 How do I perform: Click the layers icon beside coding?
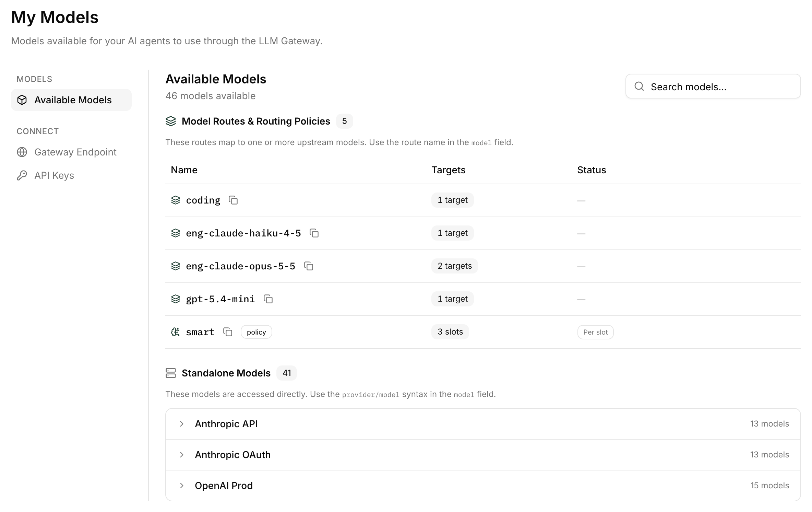tap(176, 200)
